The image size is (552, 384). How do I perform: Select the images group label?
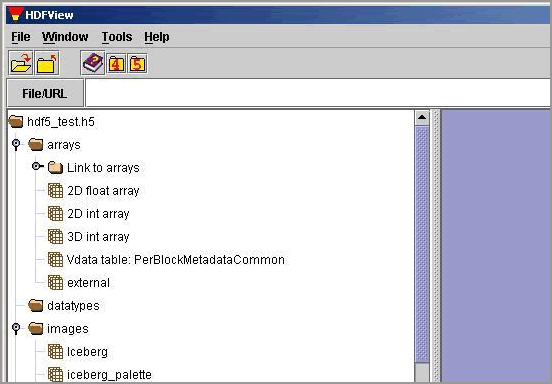[x=68, y=329]
